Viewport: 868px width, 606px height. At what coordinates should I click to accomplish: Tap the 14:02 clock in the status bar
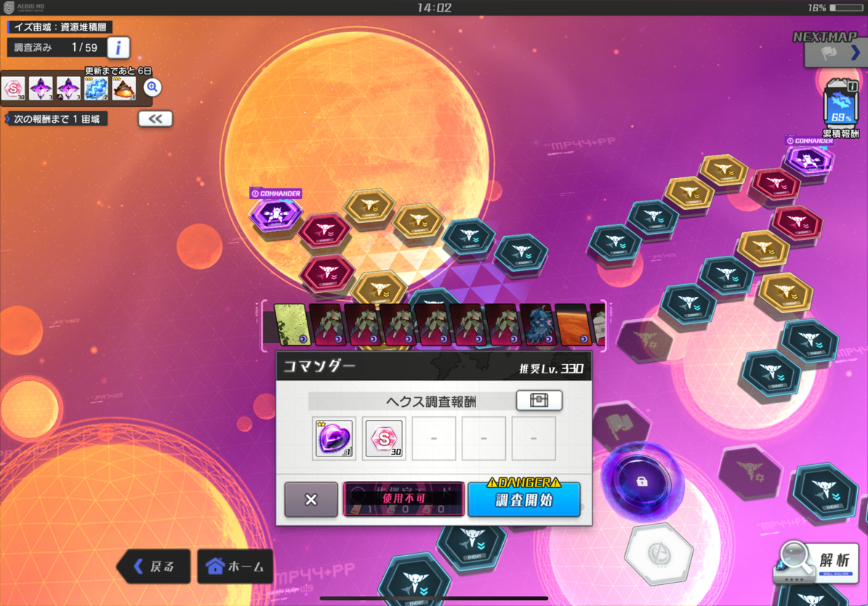tap(435, 8)
